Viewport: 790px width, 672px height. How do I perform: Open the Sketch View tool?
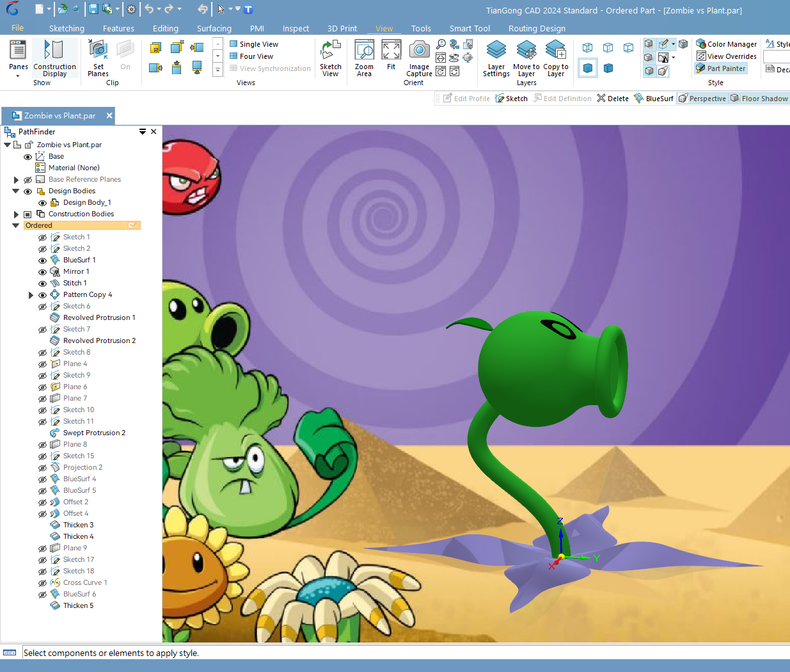330,59
